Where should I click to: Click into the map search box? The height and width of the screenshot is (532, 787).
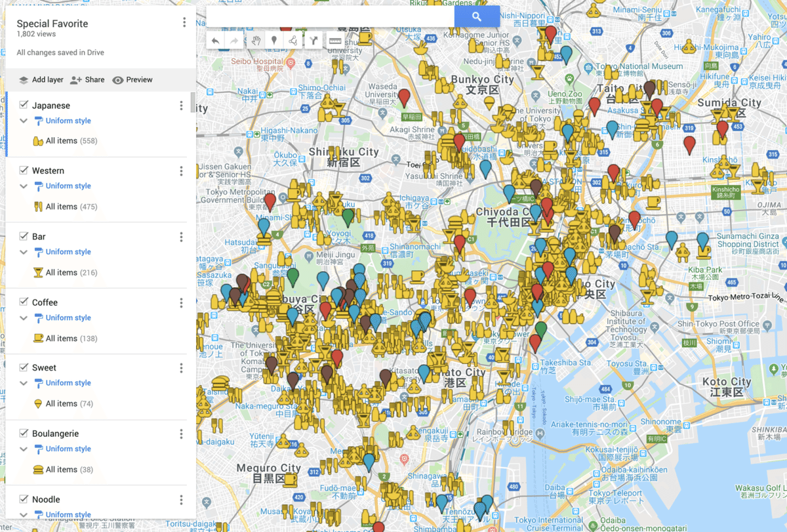tap(330, 17)
